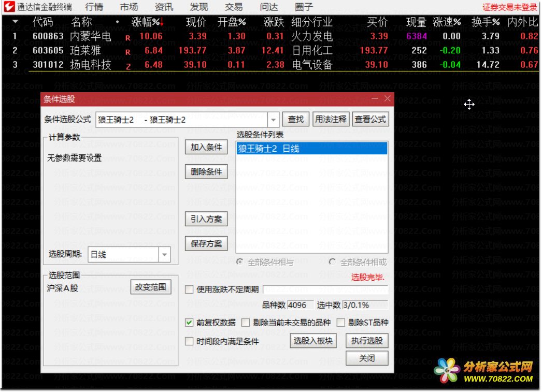Click the Z marker on 扬电科技 row
The image size is (542, 392).
point(128,67)
